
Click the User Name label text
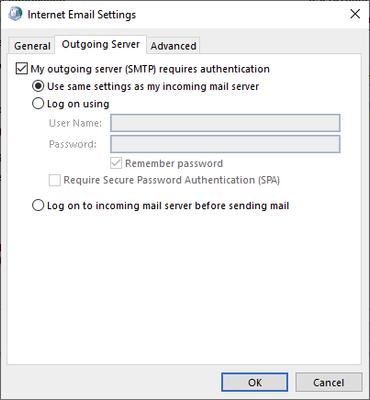[75, 123]
